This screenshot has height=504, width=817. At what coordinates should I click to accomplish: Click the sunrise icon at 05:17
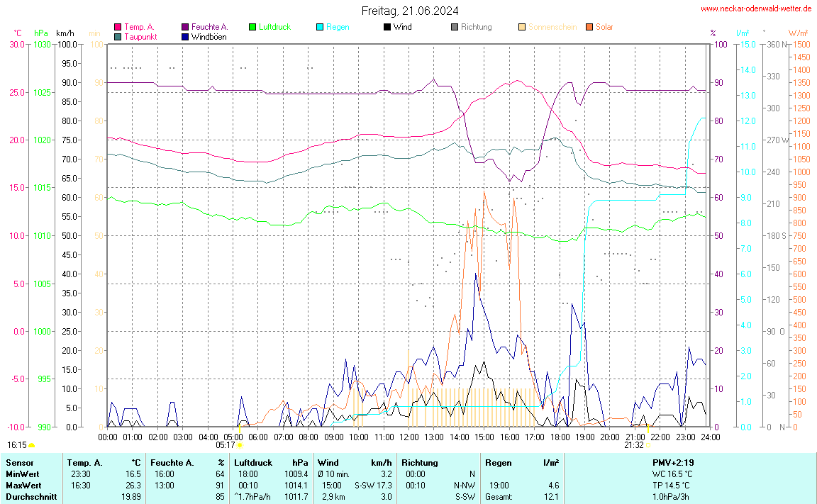pyautogui.click(x=240, y=445)
